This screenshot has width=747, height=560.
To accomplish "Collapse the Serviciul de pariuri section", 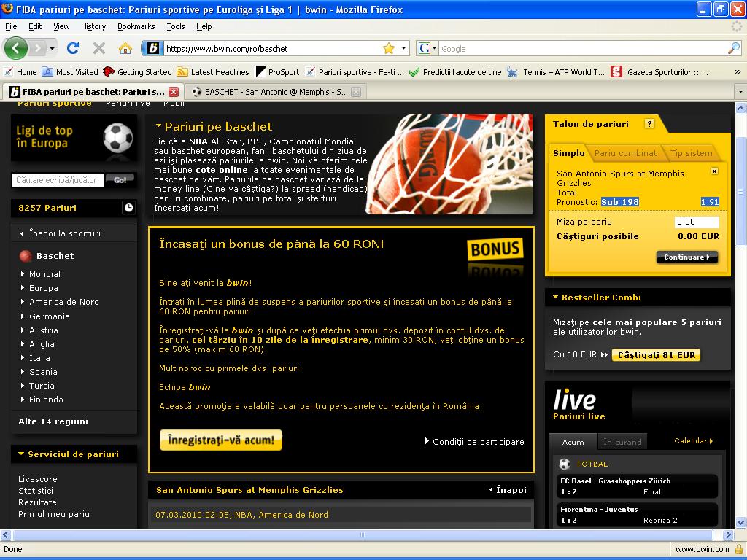I will pyautogui.click(x=21, y=454).
